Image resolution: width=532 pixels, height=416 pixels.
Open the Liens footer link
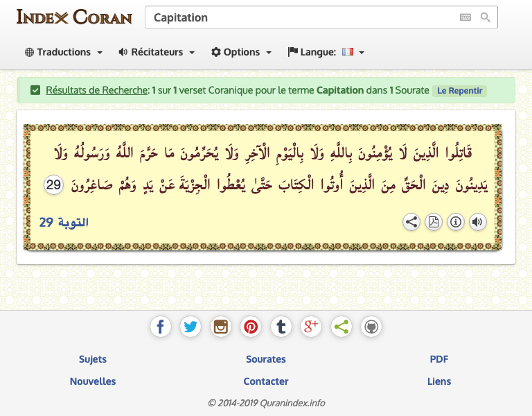[x=439, y=381]
